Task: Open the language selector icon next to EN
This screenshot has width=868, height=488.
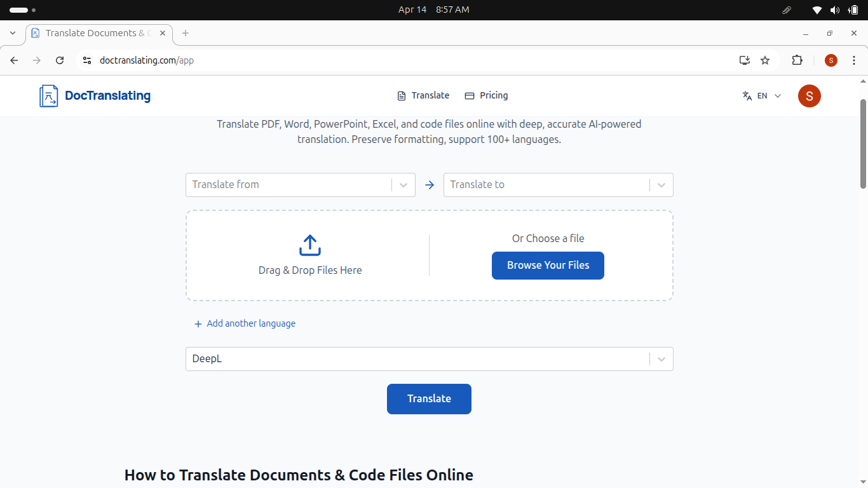Action: [x=747, y=95]
